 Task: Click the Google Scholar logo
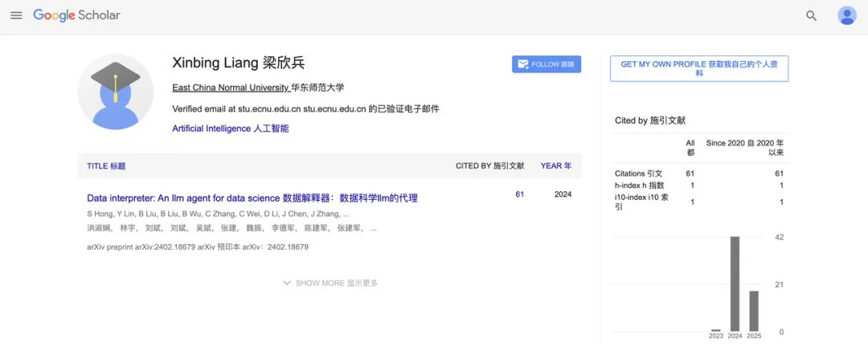pyautogui.click(x=76, y=15)
